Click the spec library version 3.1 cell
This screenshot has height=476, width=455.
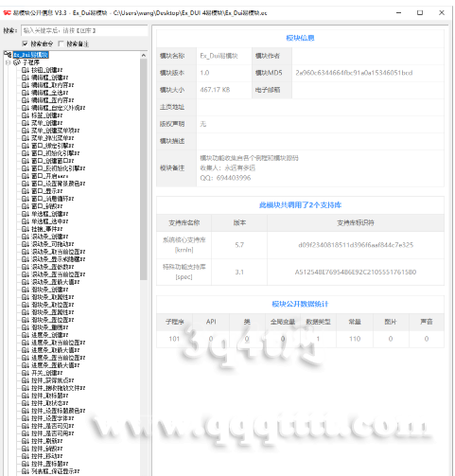pos(239,272)
